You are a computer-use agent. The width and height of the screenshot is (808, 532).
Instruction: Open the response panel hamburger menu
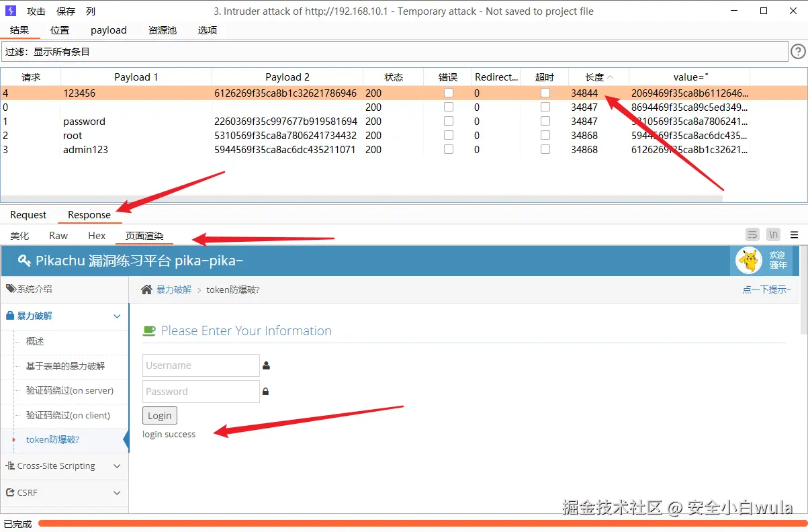(x=795, y=234)
